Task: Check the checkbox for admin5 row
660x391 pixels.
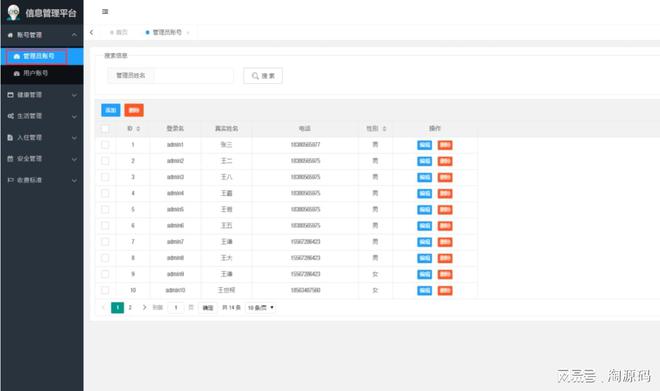Action: click(x=105, y=209)
